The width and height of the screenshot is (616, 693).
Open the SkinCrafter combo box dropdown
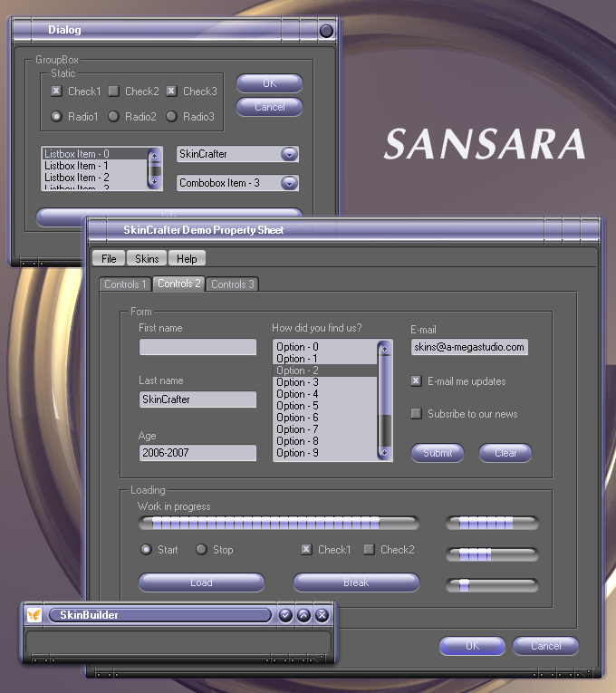(290, 154)
